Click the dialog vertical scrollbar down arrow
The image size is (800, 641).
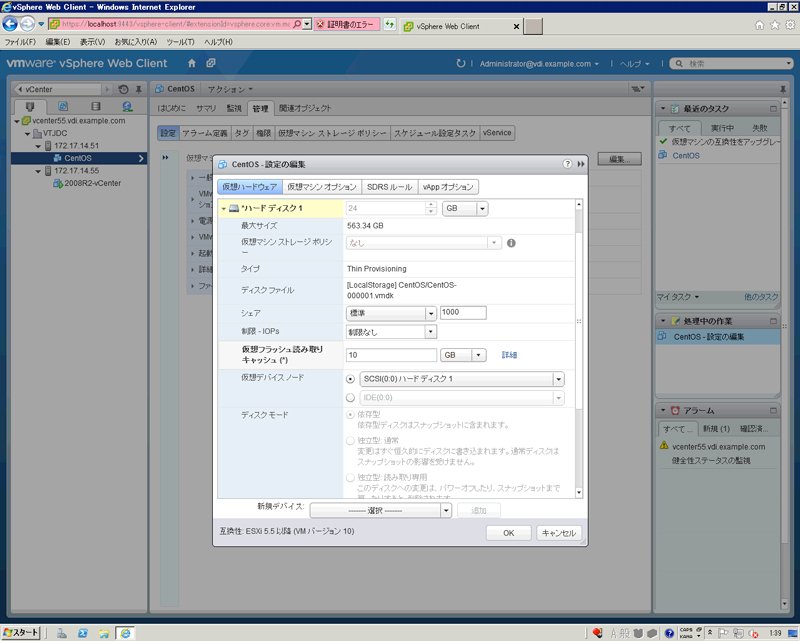[579, 492]
